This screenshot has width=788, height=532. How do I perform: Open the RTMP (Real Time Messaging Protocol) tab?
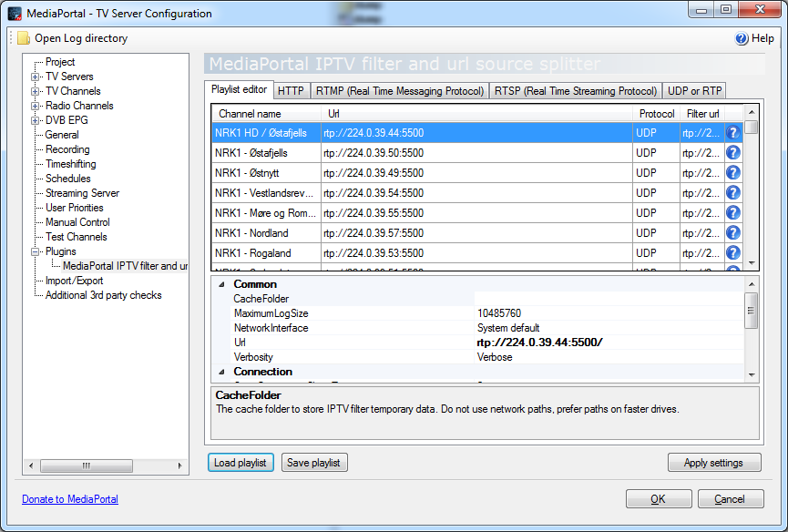click(x=400, y=91)
